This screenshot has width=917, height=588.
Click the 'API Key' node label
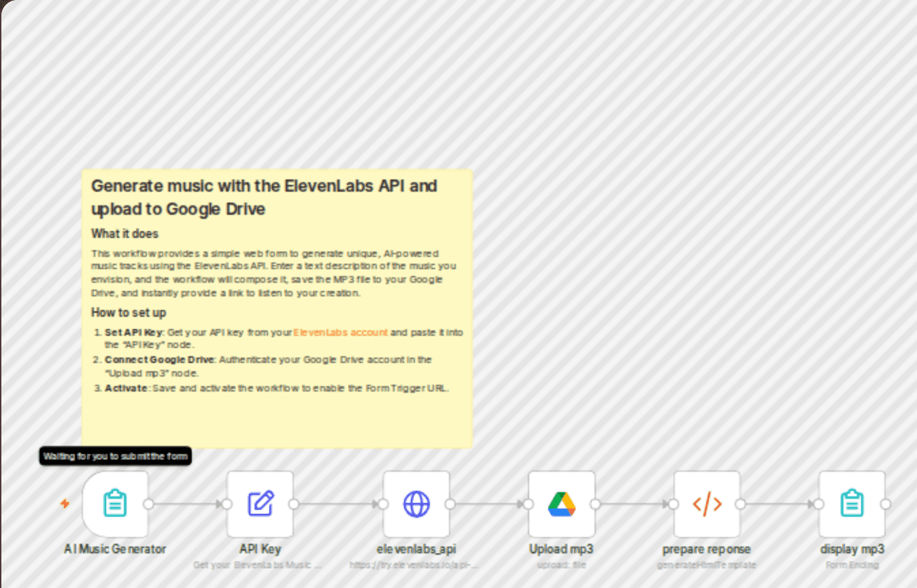(261, 549)
